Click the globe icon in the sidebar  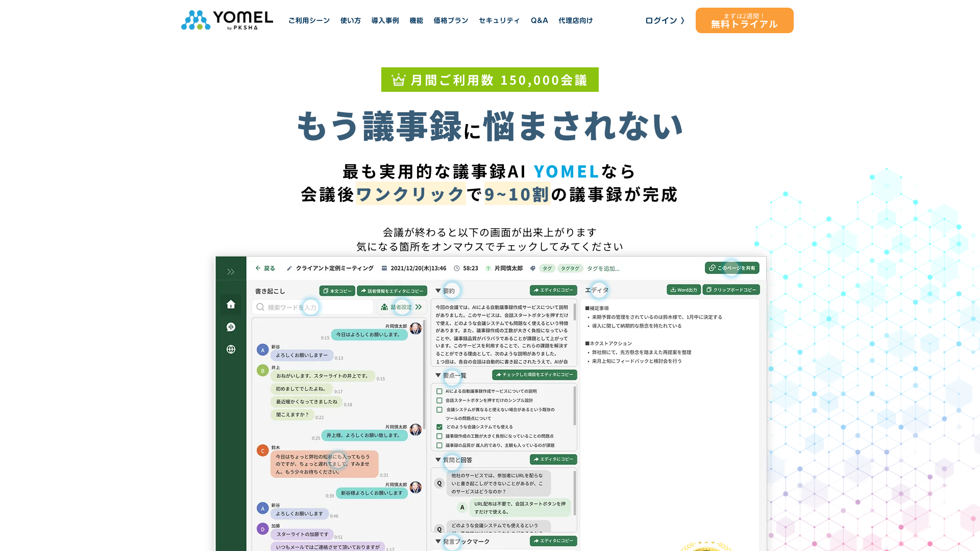tap(230, 349)
